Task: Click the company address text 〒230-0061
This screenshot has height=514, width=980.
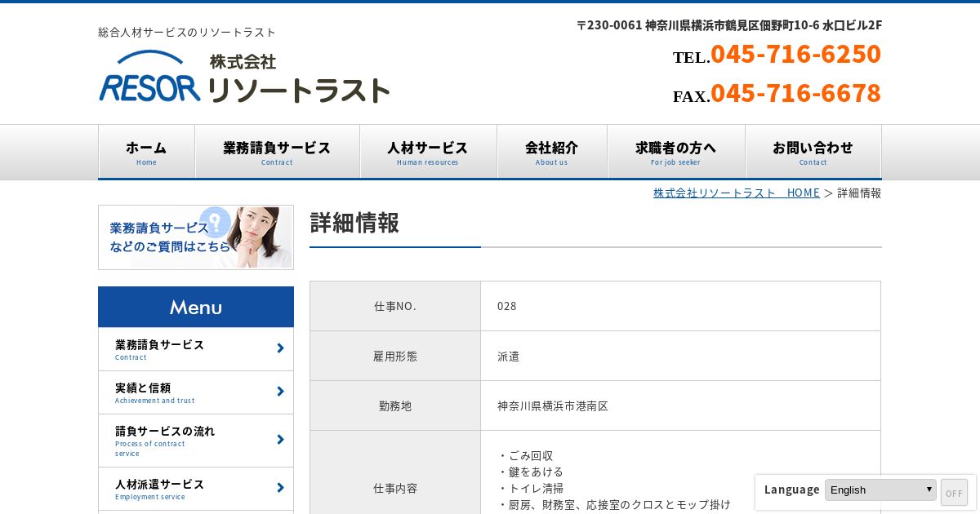Action: [729, 25]
